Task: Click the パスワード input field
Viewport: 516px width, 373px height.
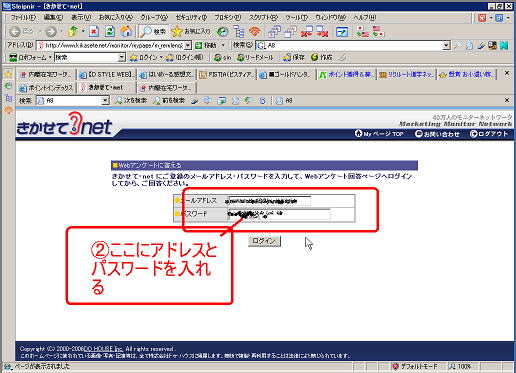Action: (x=279, y=214)
